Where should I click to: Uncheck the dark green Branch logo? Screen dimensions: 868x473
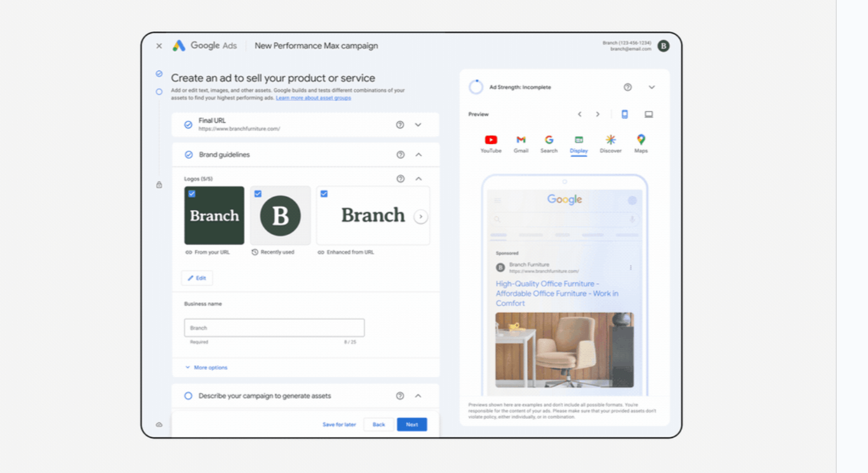192,194
